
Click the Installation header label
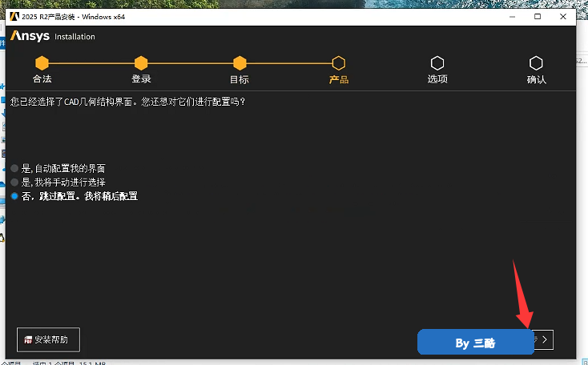[75, 37]
